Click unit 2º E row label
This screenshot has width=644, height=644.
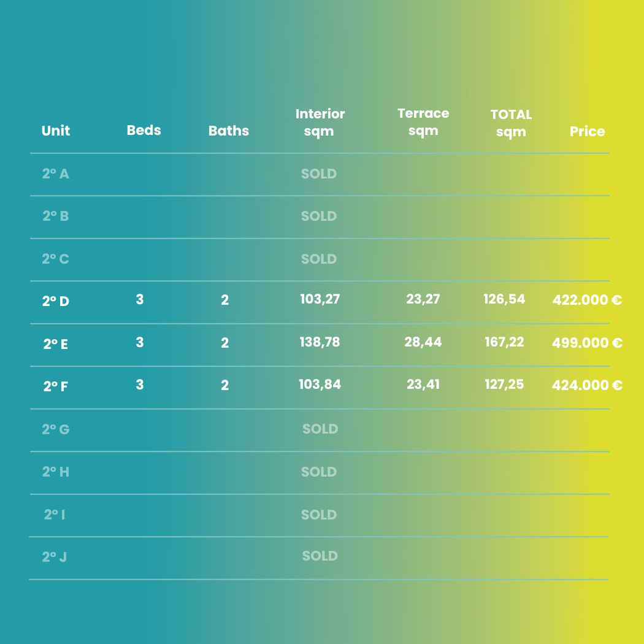point(55,343)
